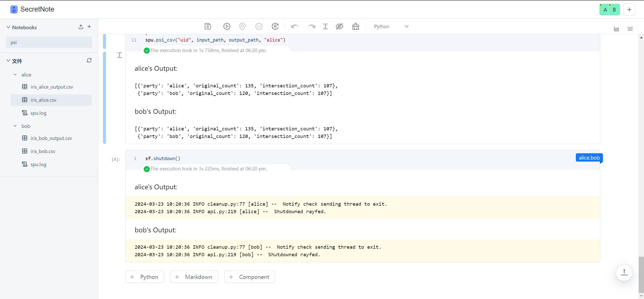Click the clear outputs broom icon
The image size is (644, 299).
[356, 26]
